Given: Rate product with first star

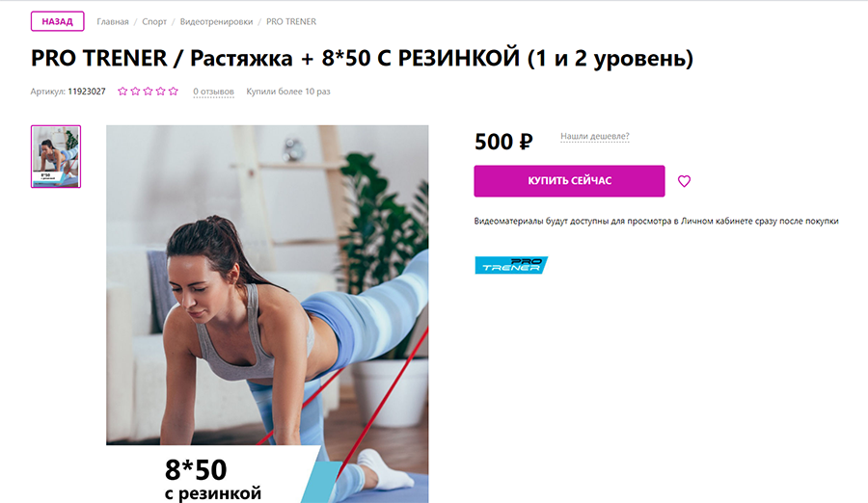Looking at the screenshot, I should click(122, 92).
